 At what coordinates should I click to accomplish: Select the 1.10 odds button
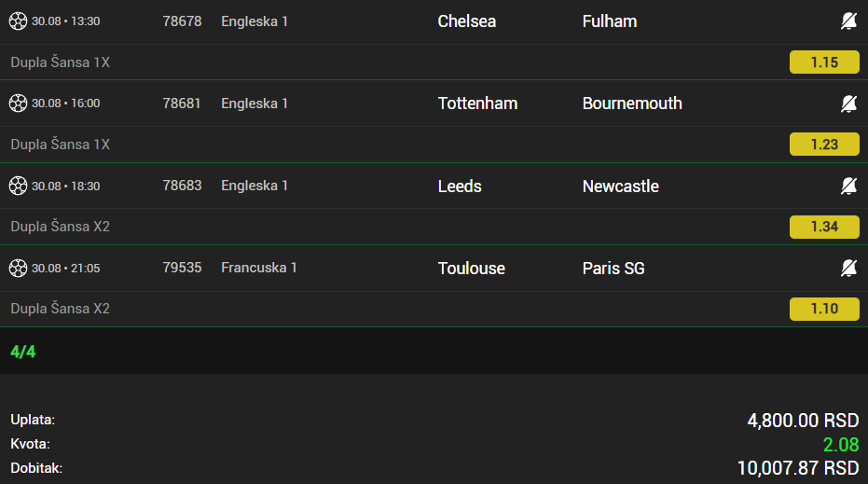[824, 309]
